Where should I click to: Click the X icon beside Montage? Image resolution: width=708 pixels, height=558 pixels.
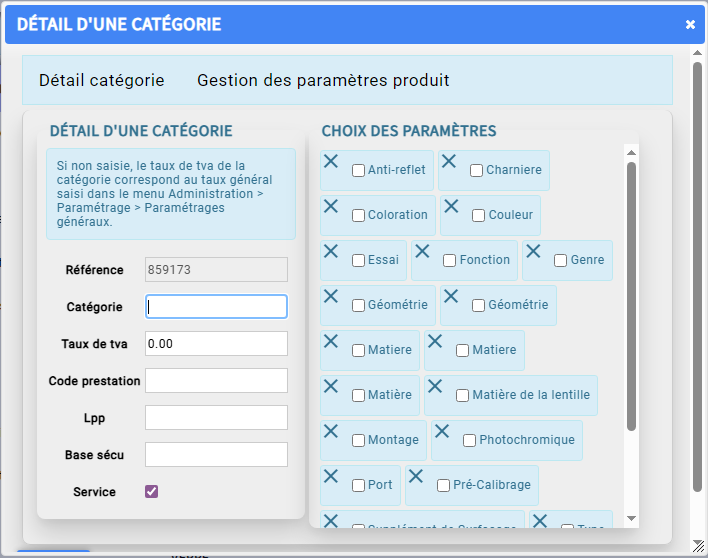(x=331, y=431)
